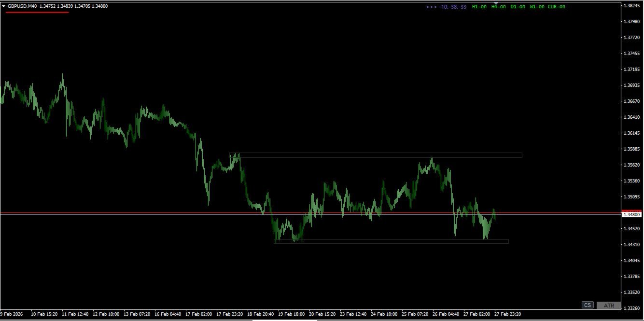Screen dimensions: 644x321
Task: Click the 1.37195 price scale value
Action: [631, 69]
